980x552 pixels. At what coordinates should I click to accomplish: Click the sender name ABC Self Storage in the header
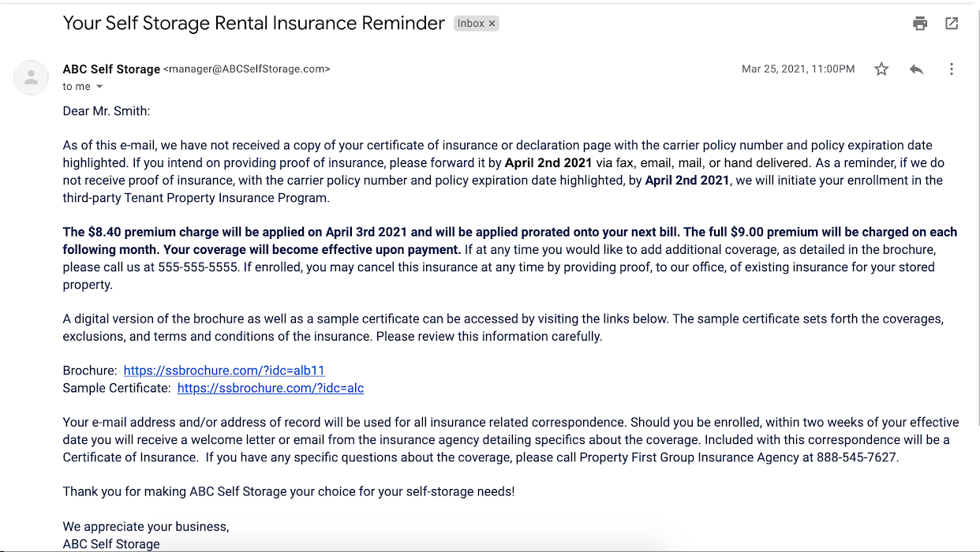pyautogui.click(x=111, y=69)
